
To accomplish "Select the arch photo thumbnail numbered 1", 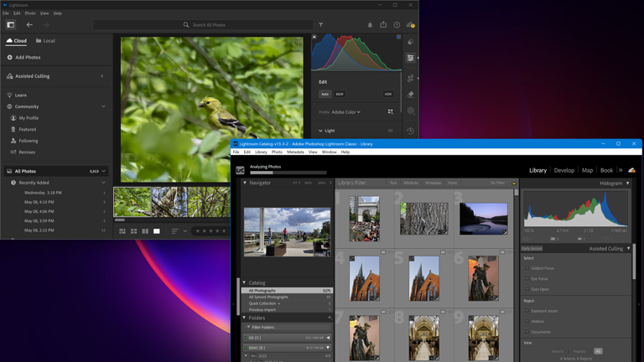I will pos(364,219).
